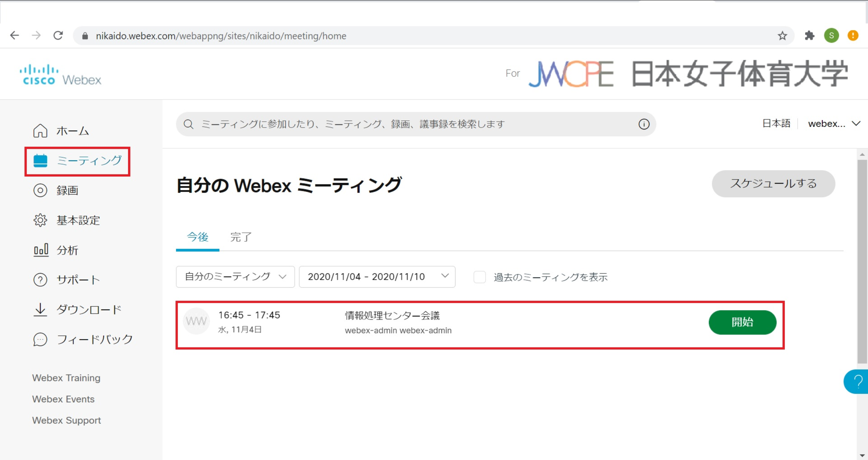Click the gear icon for 基本設定
The width and height of the screenshot is (868, 460).
(x=40, y=220)
